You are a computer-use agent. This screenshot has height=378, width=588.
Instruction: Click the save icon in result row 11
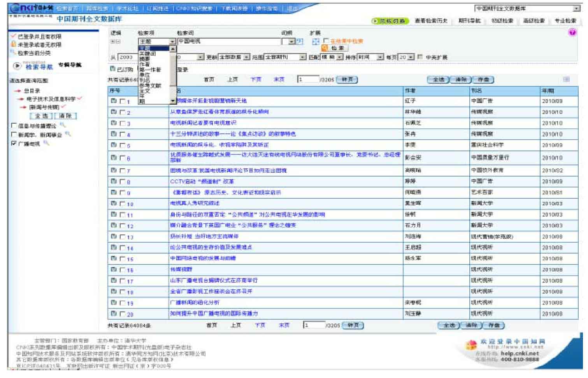tap(114, 214)
